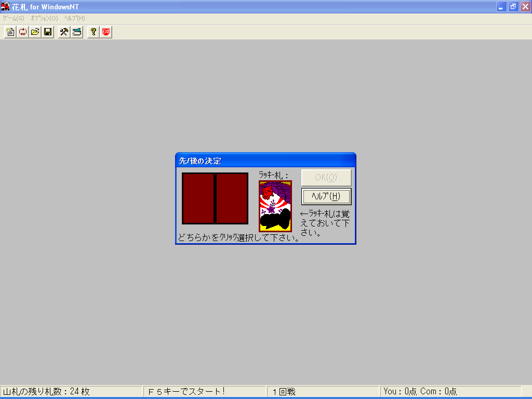The image size is (532, 399).
Task: Minimize the 花札 window
Action: coord(501,6)
